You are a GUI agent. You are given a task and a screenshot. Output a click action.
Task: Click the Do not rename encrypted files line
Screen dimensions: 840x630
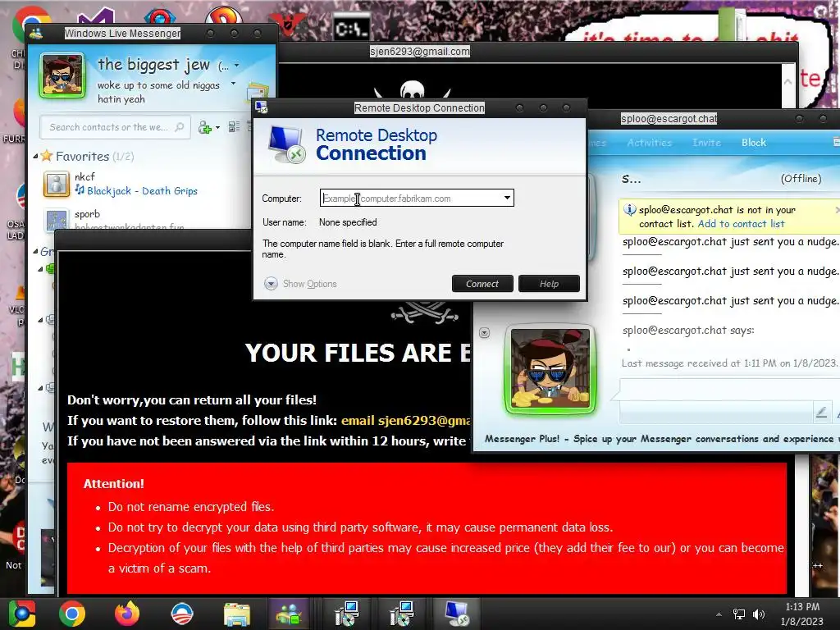190,507
